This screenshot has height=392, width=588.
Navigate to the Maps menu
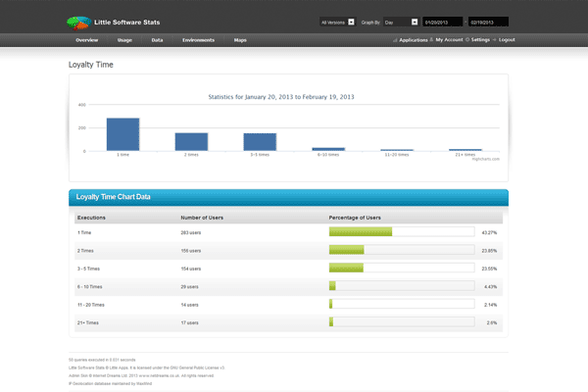click(x=240, y=40)
